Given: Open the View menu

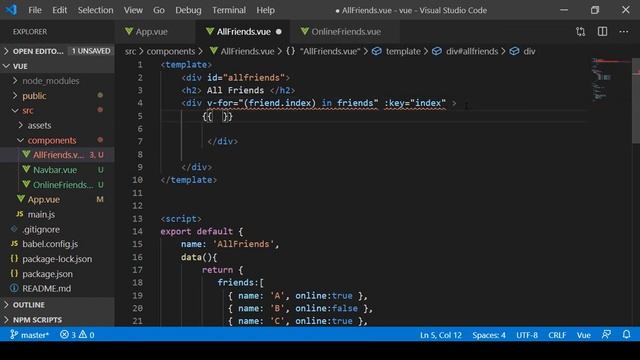Looking at the screenshot, I should click(x=133, y=10).
